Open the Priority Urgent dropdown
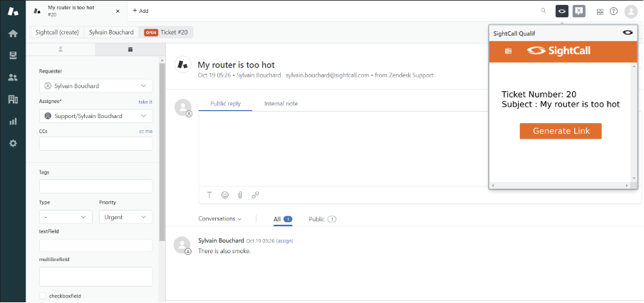 tap(125, 217)
